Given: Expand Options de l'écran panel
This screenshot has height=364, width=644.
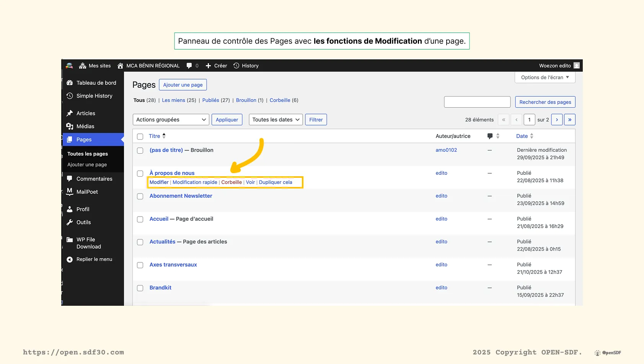Looking at the screenshot, I should [545, 77].
